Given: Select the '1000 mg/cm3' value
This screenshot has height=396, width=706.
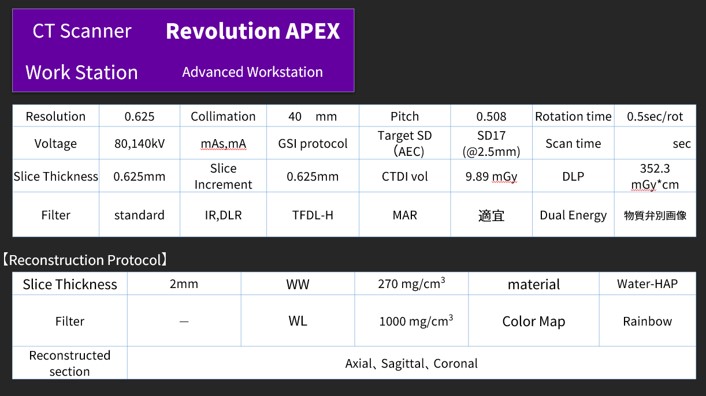Looking at the screenshot, I should pyautogui.click(x=416, y=320).
